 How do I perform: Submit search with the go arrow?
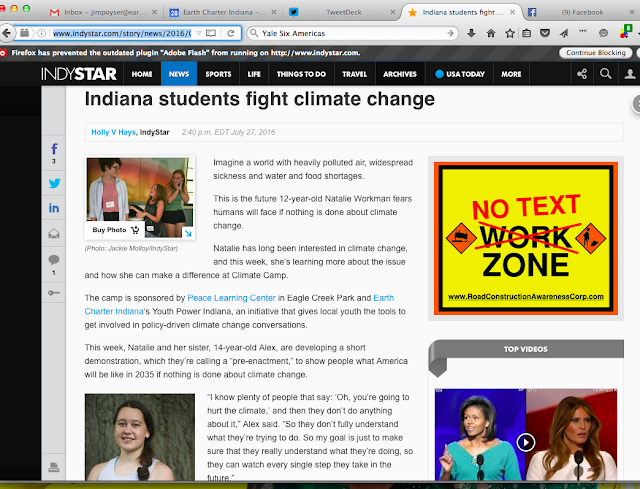click(x=450, y=33)
